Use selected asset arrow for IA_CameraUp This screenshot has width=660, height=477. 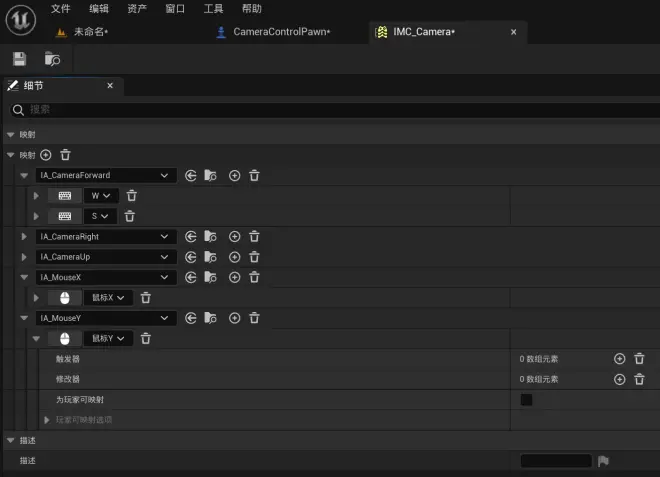pos(191,257)
